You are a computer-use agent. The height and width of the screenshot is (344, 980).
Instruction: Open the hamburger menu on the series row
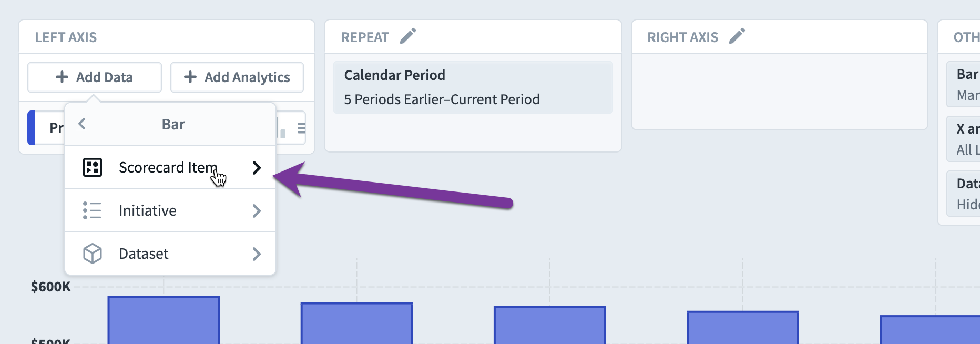(x=301, y=128)
